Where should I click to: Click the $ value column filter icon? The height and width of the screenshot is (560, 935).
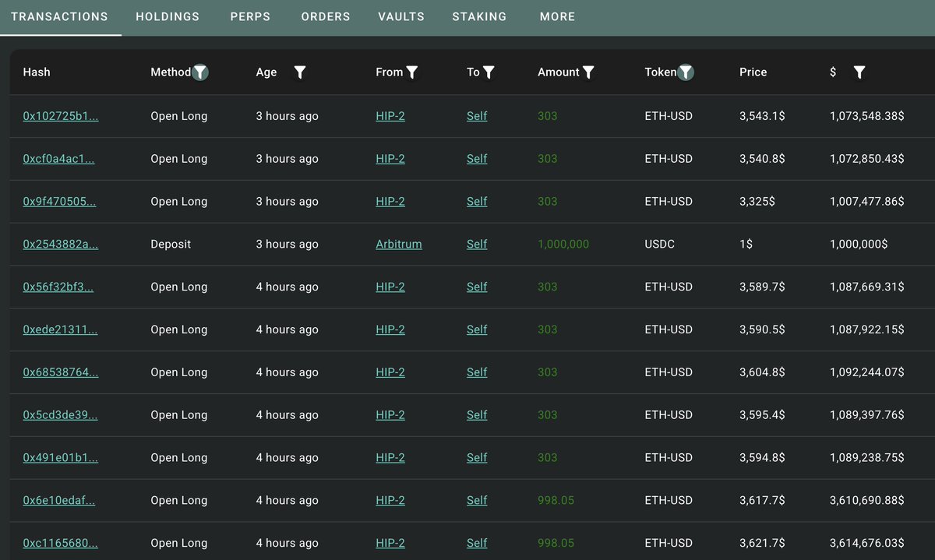[x=859, y=72]
